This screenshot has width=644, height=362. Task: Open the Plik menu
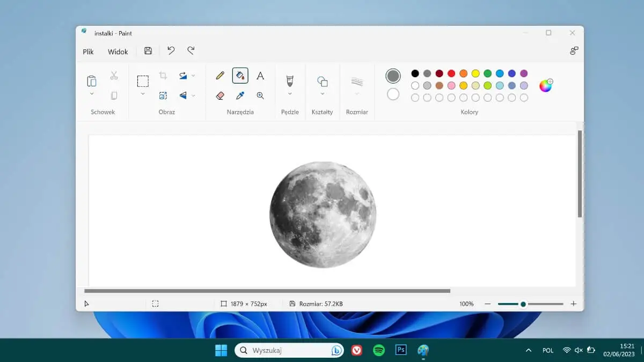click(x=87, y=51)
